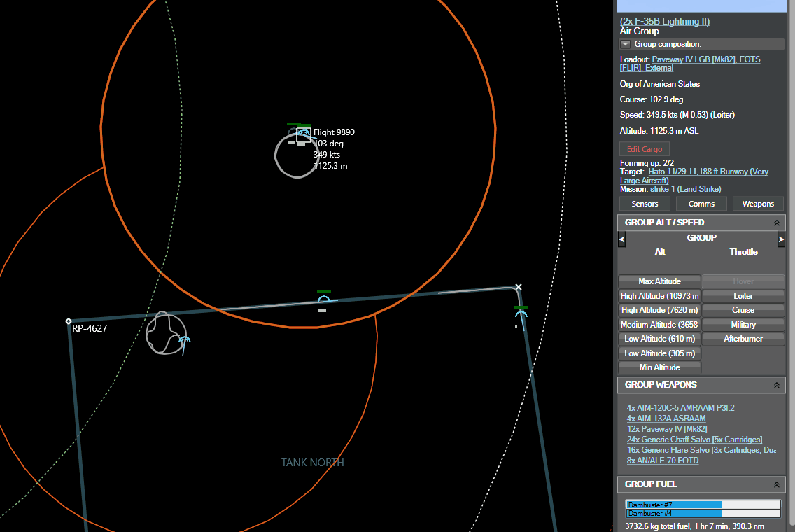Viewport: 795px width, 532px height.
Task: Go to previous group member arrow
Action: (621, 239)
